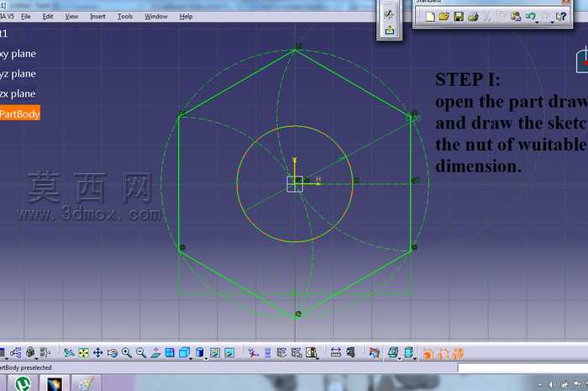
Task: Select the Rotate view icon
Action: click(112, 352)
